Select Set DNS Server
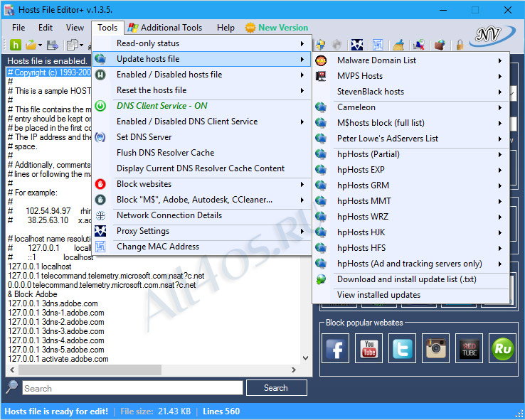Image resolution: width=525 pixels, height=420 pixels. [201, 137]
